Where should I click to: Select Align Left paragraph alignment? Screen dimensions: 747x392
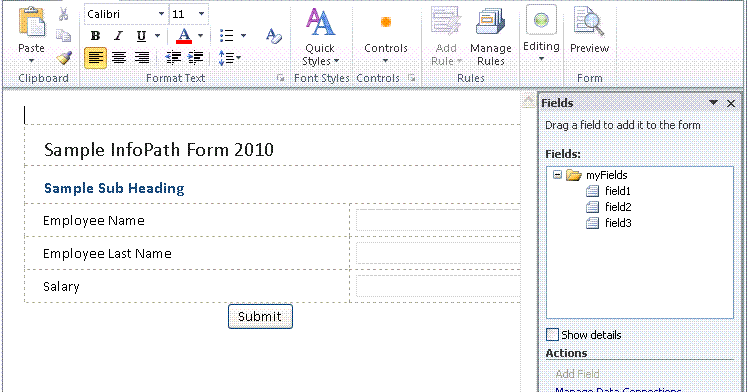95,58
